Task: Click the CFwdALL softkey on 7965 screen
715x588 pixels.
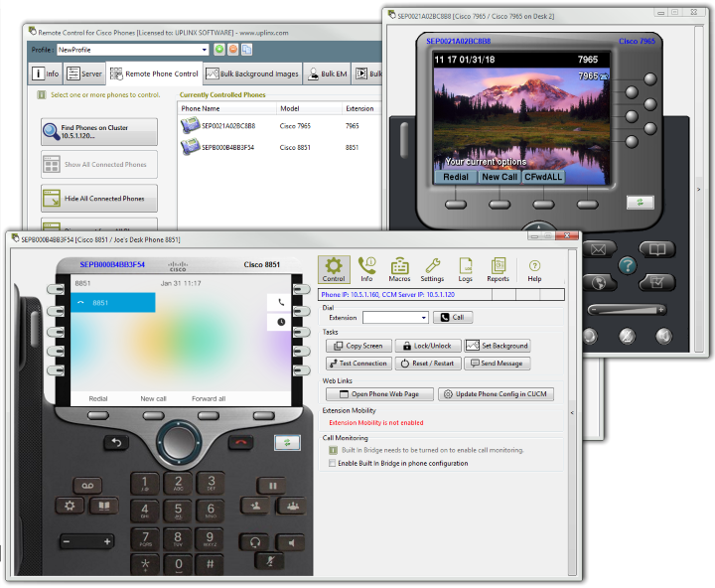Action: coord(542,177)
